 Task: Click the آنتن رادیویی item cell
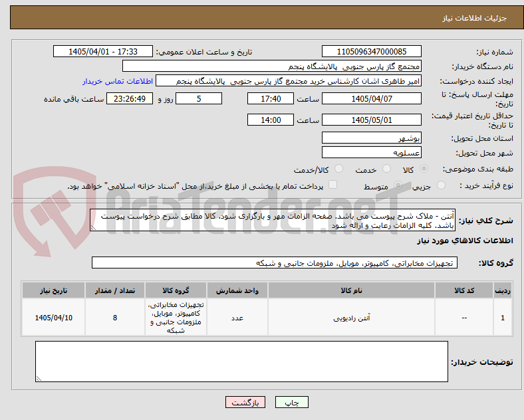[351, 318]
